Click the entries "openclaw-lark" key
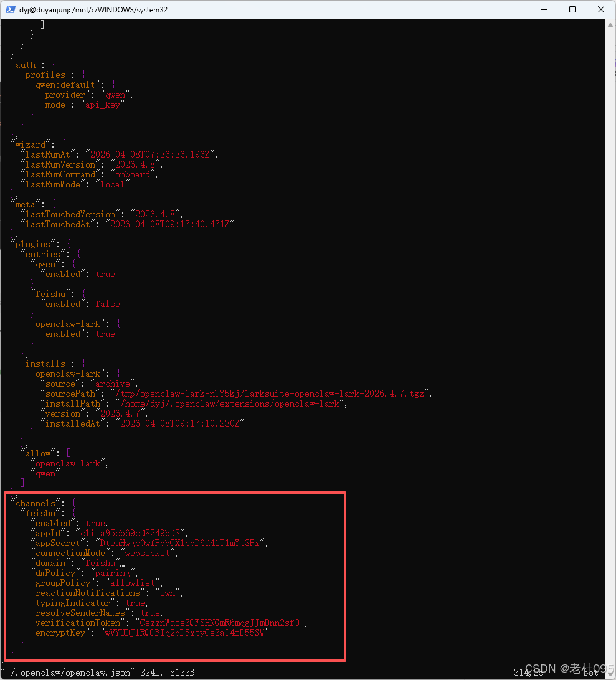The width and height of the screenshot is (616, 680). [68, 324]
